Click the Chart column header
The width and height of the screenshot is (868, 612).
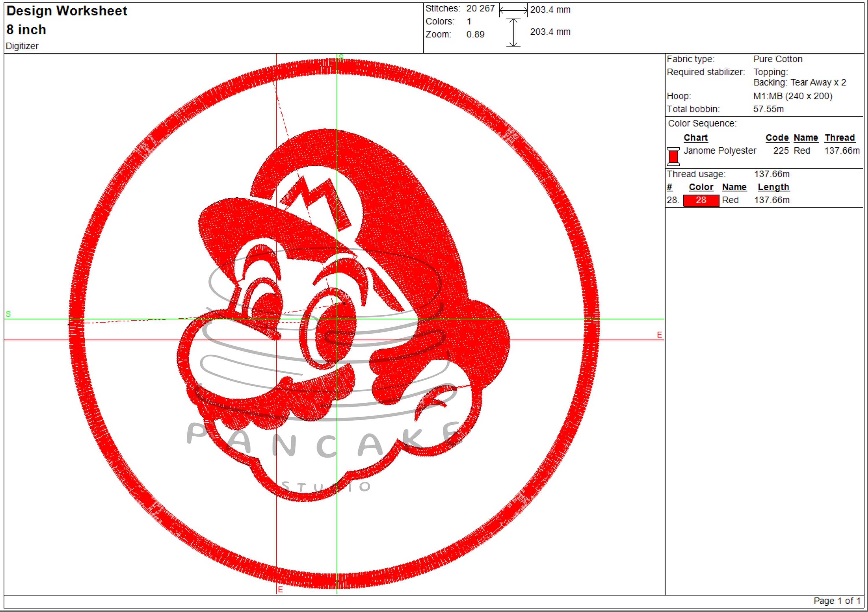click(696, 138)
